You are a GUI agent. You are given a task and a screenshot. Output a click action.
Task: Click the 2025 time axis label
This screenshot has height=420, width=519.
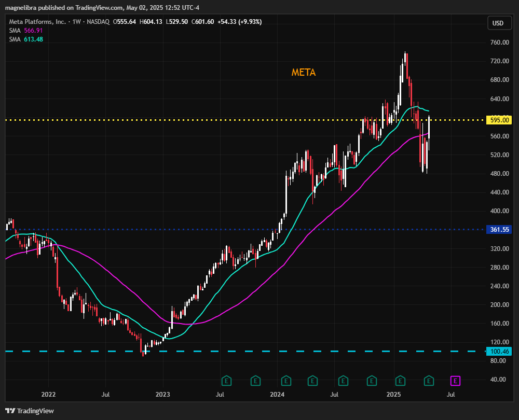click(393, 395)
